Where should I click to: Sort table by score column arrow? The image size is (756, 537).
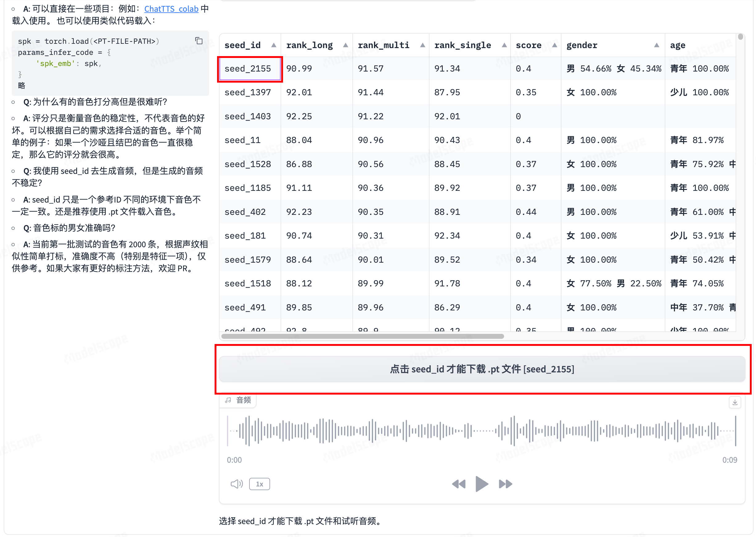pos(555,45)
